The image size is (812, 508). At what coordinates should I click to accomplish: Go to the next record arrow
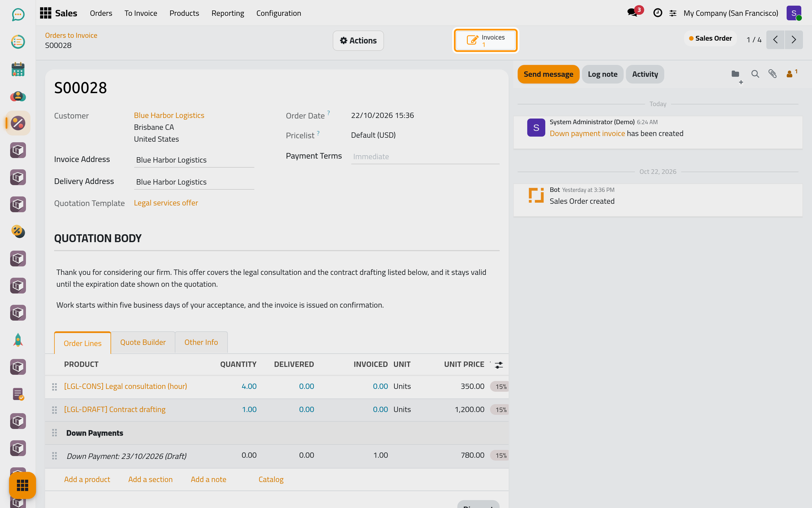click(794, 40)
